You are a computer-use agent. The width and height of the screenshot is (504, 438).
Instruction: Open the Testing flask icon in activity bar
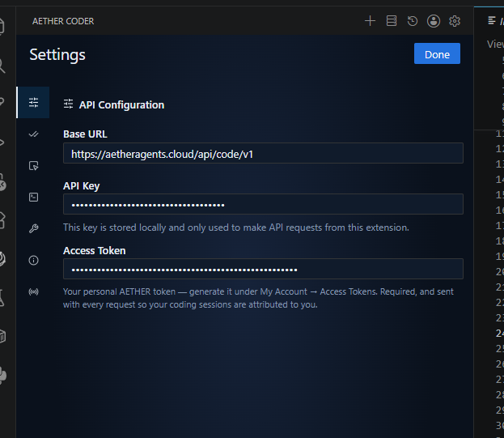[2, 297]
